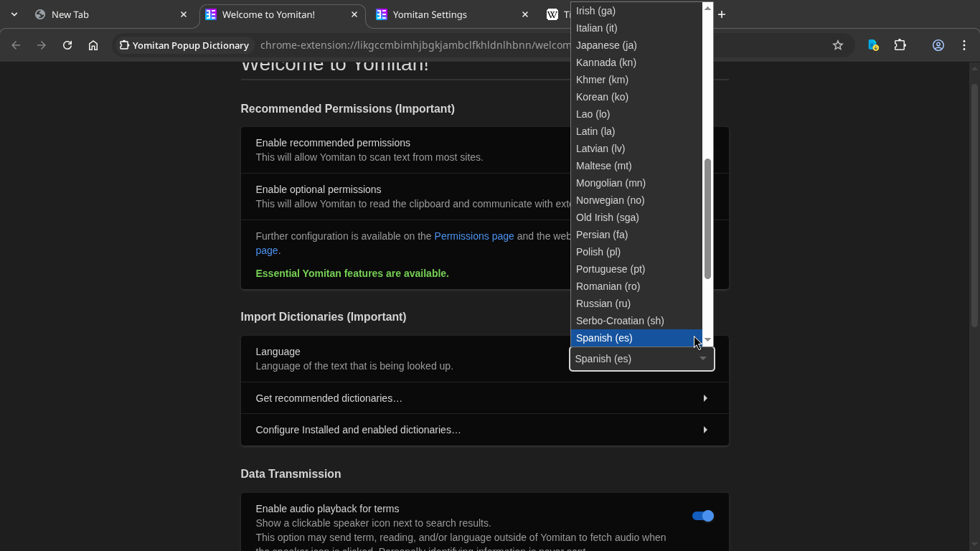Viewport: 980px width, 551px height.
Task: Open the Chrome profile icon
Action: tap(938, 45)
